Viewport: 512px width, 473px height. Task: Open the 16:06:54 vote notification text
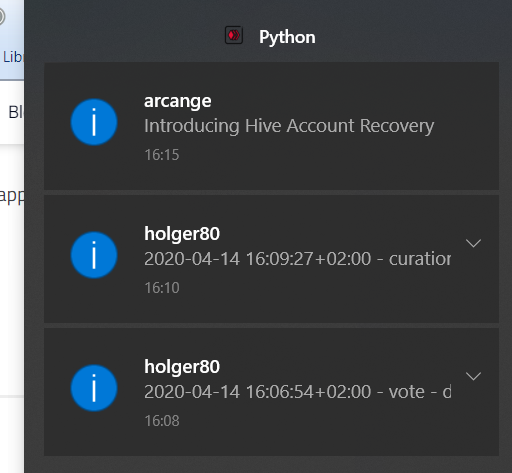point(297,392)
